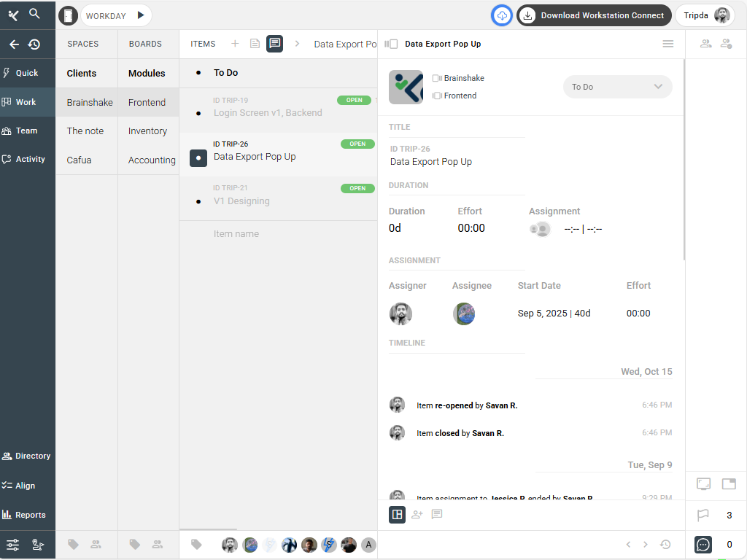Open the hamburger menu in item detail header

[667, 44]
